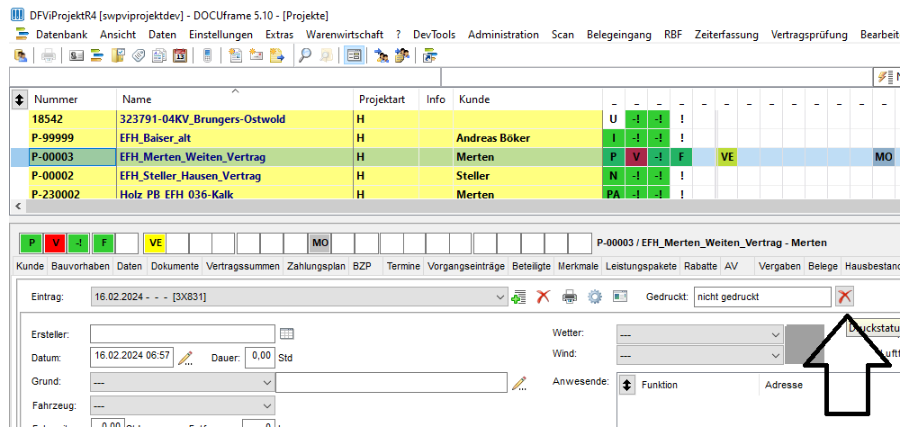This screenshot has height=431, width=901.
Task: Reset print status with red X button
Action: click(845, 297)
